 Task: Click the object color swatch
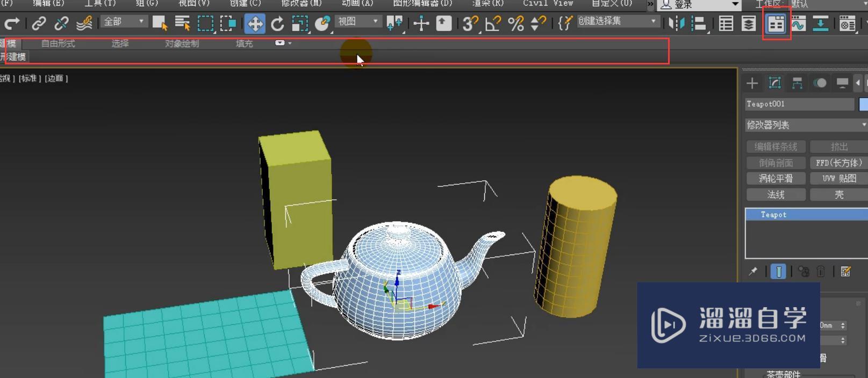tap(864, 104)
